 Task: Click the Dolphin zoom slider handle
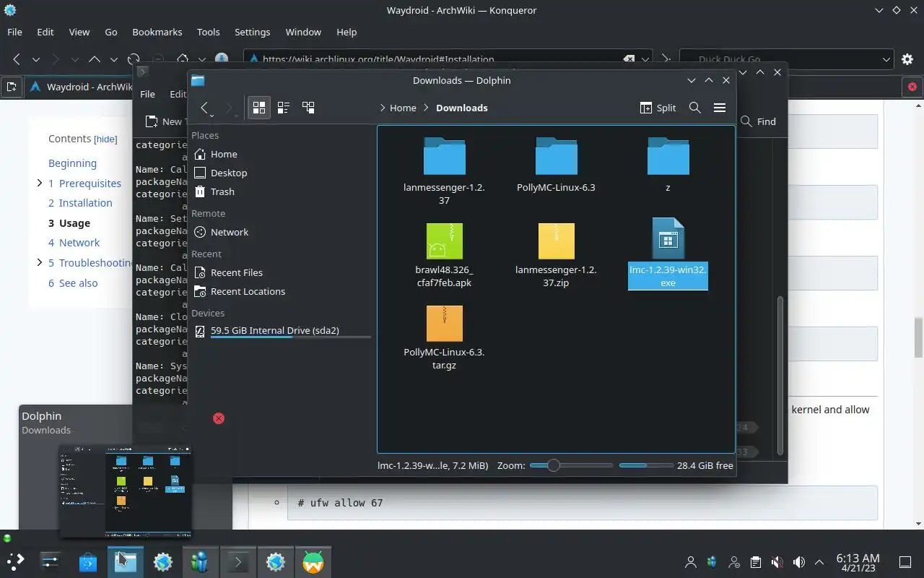(x=553, y=465)
